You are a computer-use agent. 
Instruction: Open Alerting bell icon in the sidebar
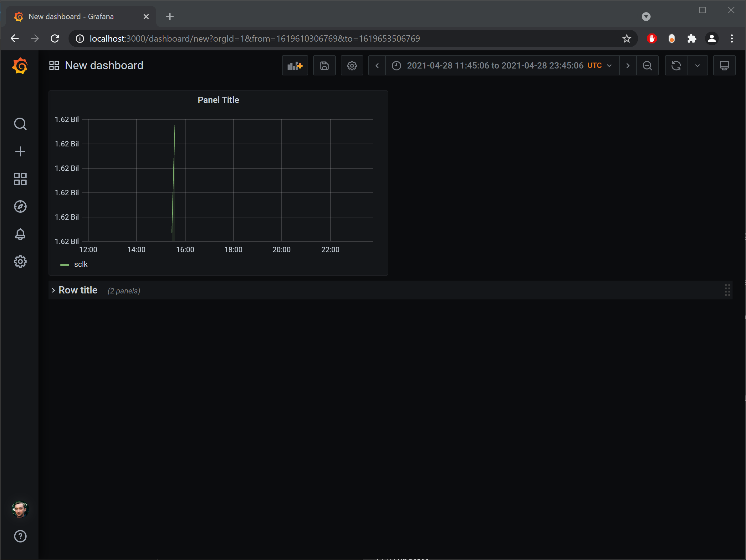point(20,234)
